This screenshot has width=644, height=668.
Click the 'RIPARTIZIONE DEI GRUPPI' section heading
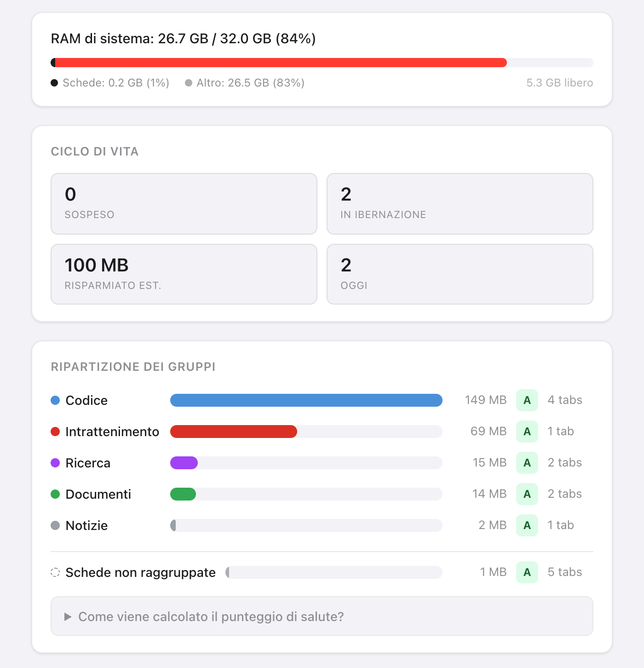tap(133, 367)
